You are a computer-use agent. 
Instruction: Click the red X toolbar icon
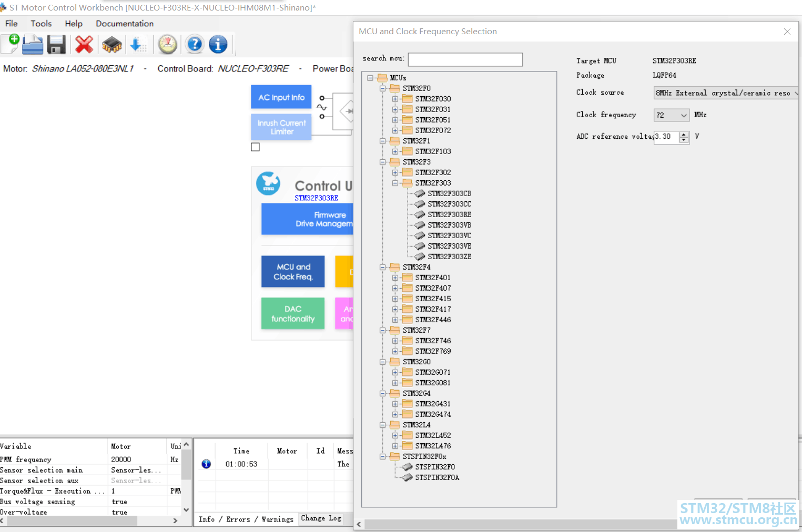point(84,45)
